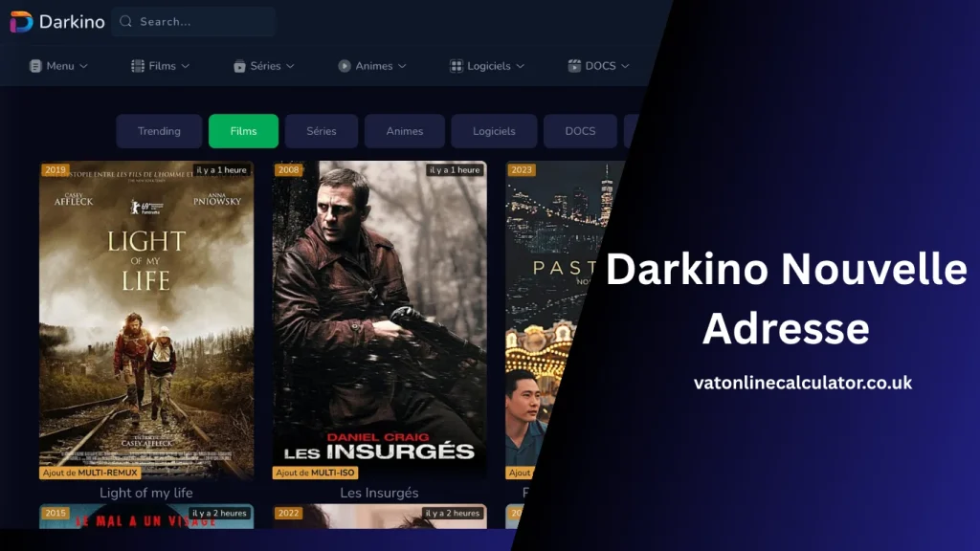Click the 2022 year badge
The height and width of the screenshot is (551, 980).
pos(288,513)
